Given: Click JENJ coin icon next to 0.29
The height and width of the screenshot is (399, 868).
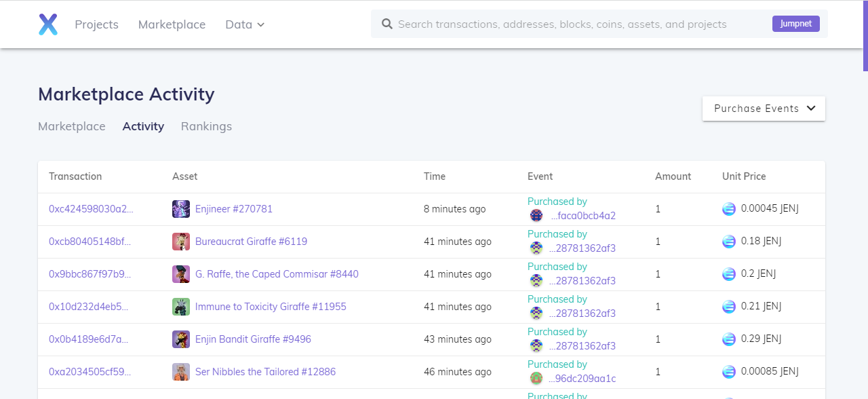Looking at the screenshot, I should click(729, 339).
